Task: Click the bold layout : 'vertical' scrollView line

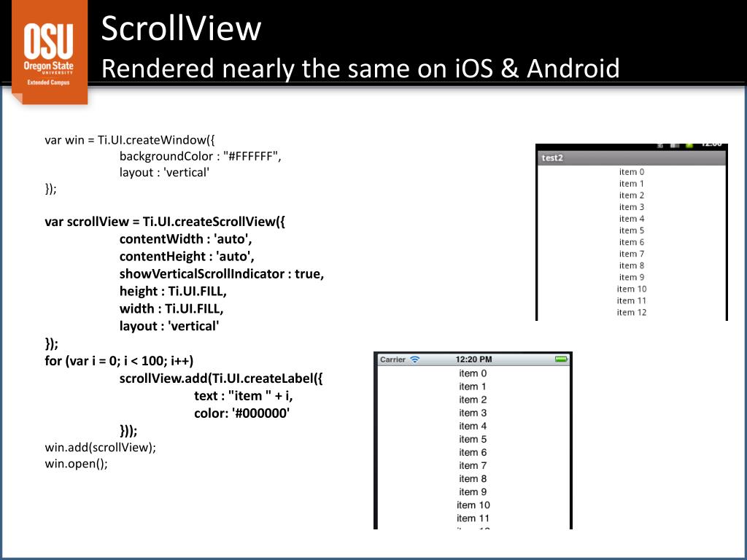Action: [x=169, y=326]
